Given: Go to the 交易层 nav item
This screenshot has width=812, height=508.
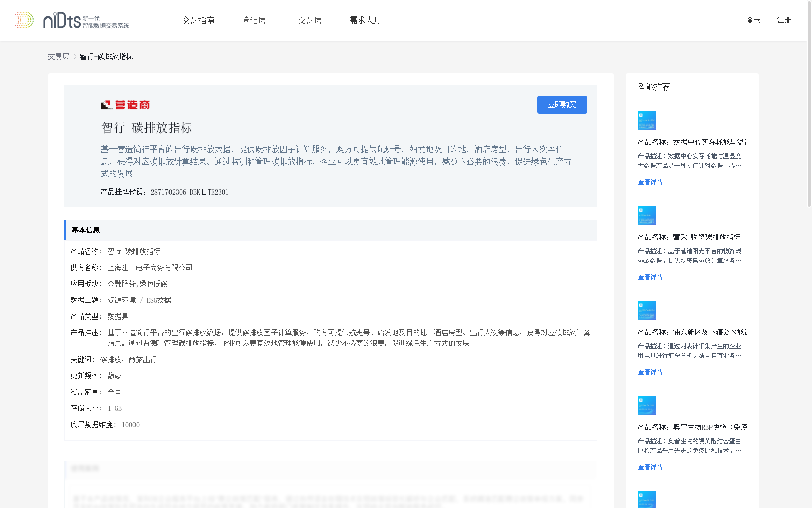Looking at the screenshot, I should tap(310, 20).
